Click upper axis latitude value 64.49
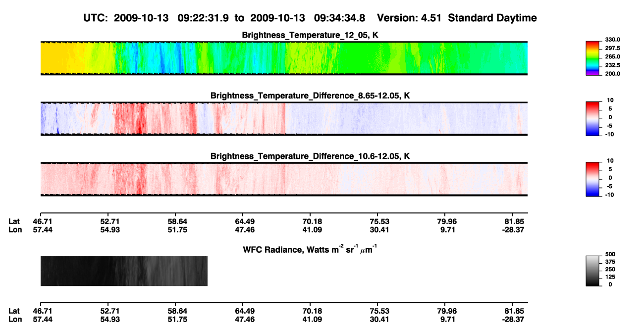The width and height of the screenshot is (644, 330). tap(245, 221)
